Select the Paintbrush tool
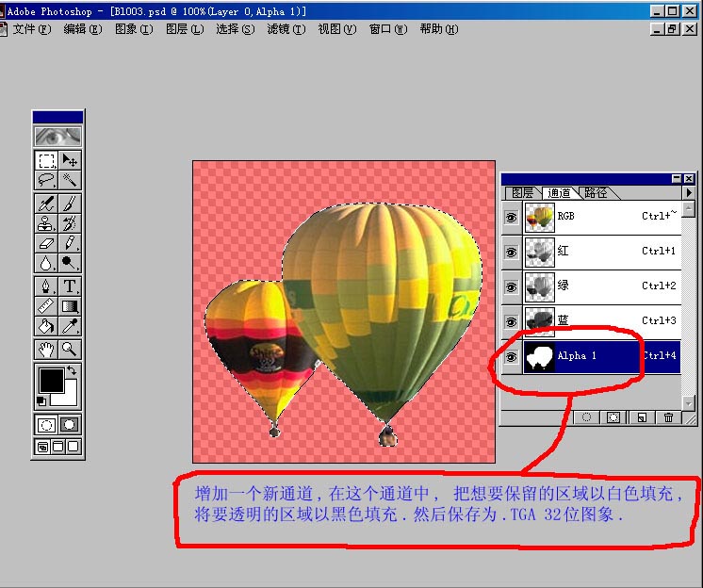The image size is (703, 588). (x=70, y=204)
